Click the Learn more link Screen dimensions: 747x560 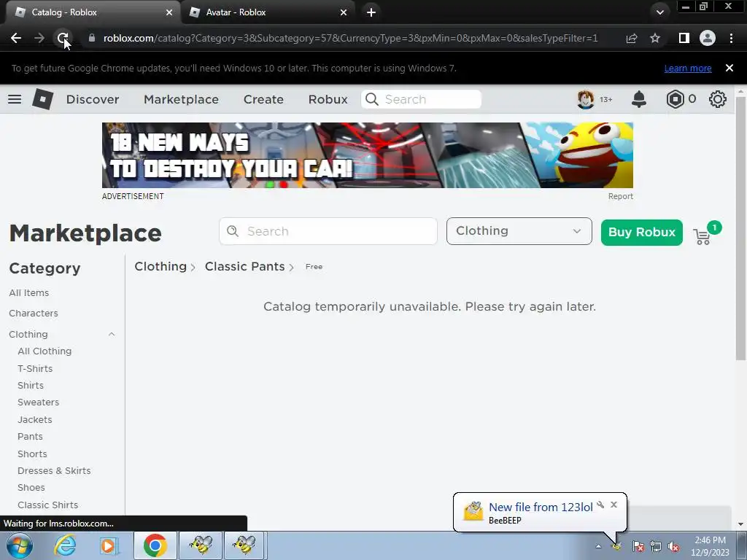[687, 68]
